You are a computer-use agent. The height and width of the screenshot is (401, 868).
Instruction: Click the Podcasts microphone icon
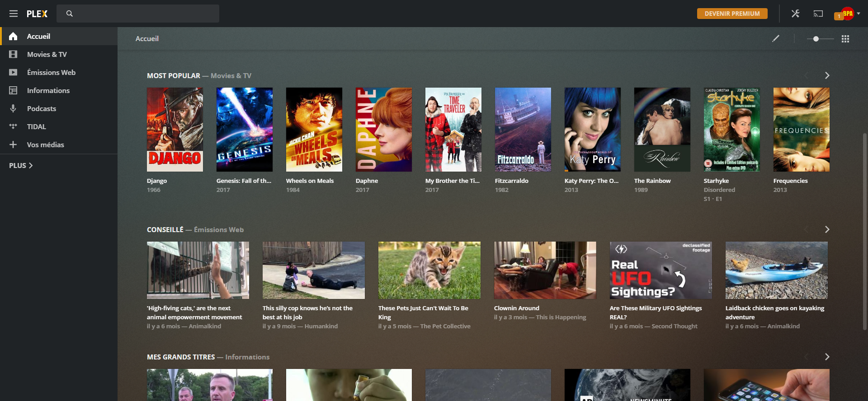click(13, 108)
